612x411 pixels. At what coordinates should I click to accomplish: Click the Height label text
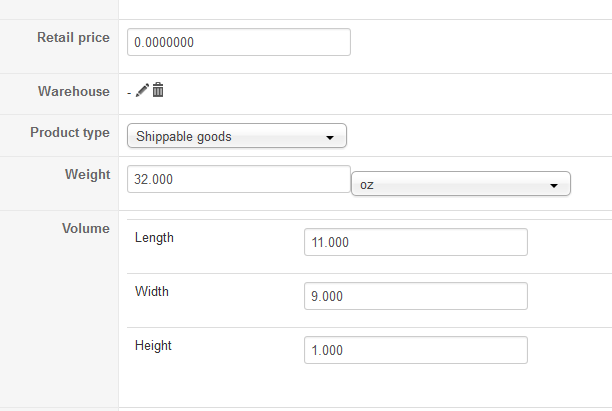click(x=153, y=346)
